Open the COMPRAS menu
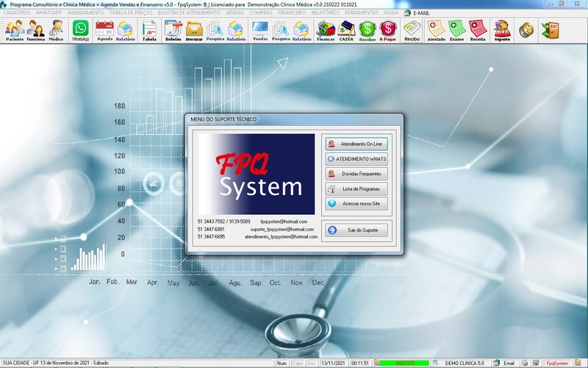Viewport: 588px width, 368px height. [x=261, y=13]
